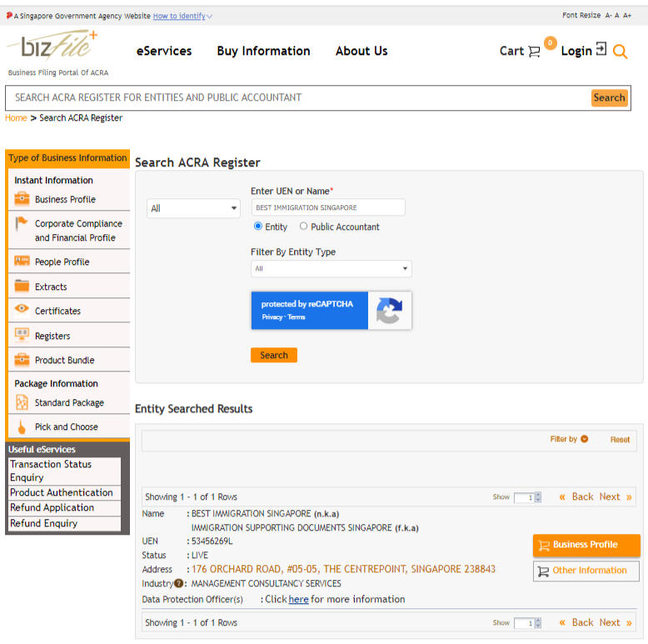Open the People Profile sidebar link
This screenshot has height=644, width=648.
tap(62, 262)
